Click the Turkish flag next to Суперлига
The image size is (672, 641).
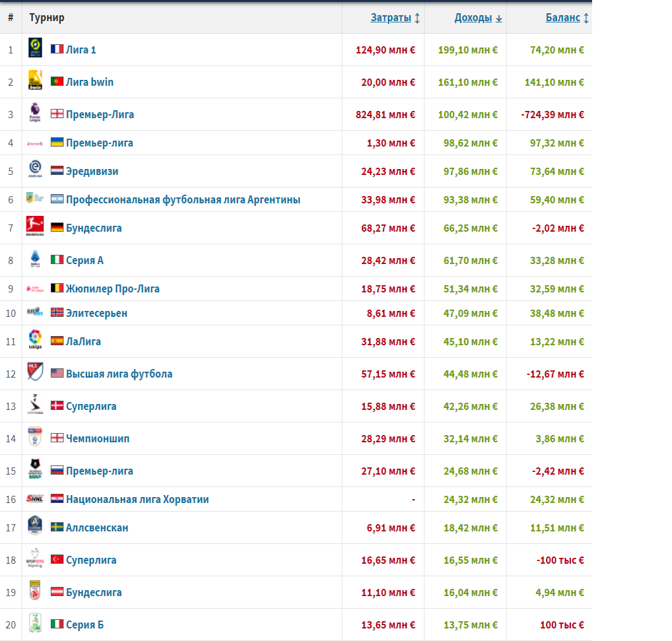tap(57, 559)
